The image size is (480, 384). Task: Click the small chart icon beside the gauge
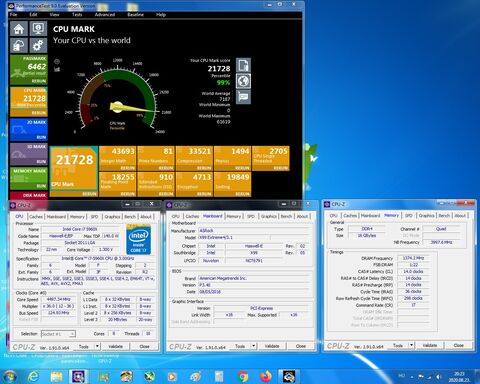tap(57, 69)
